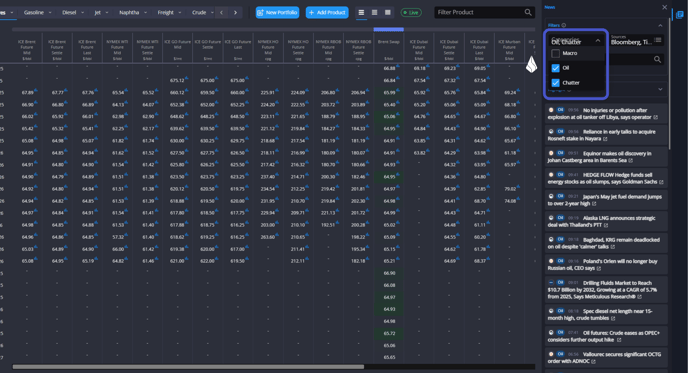
Task: Click the news panel icon on right edge
Action: pos(679,15)
